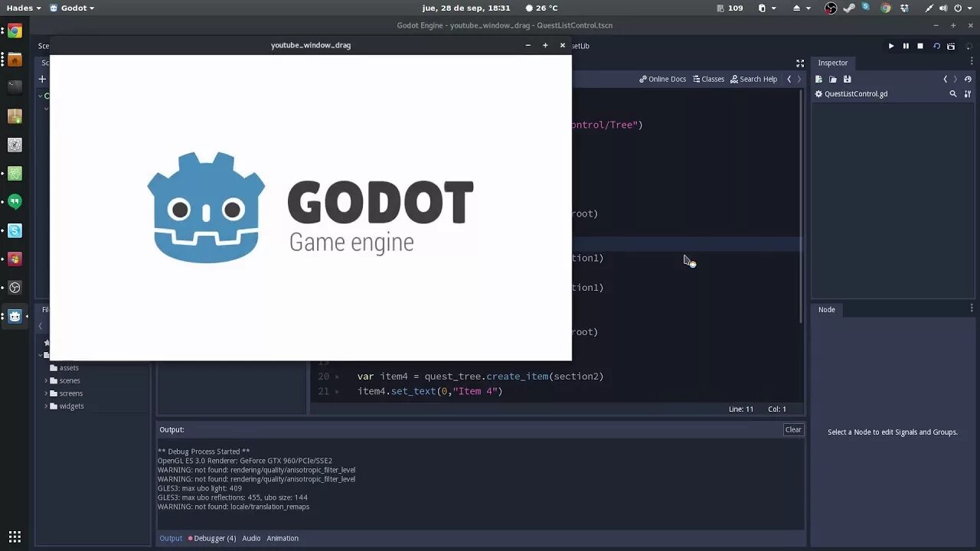Image resolution: width=980 pixels, height=551 pixels.
Task: Open the 26 °C weather indicator
Action: (x=541, y=8)
